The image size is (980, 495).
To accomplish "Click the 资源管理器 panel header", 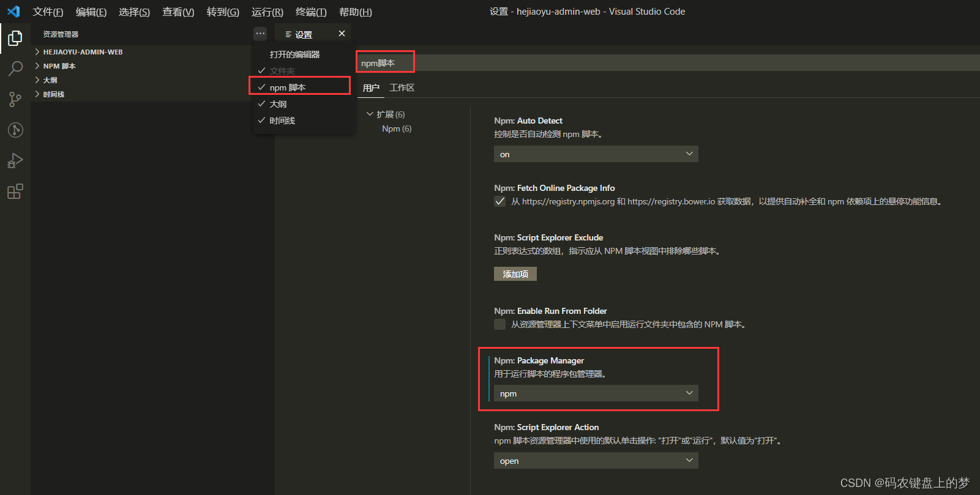I will pyautogui.click(x=61, y=34).
